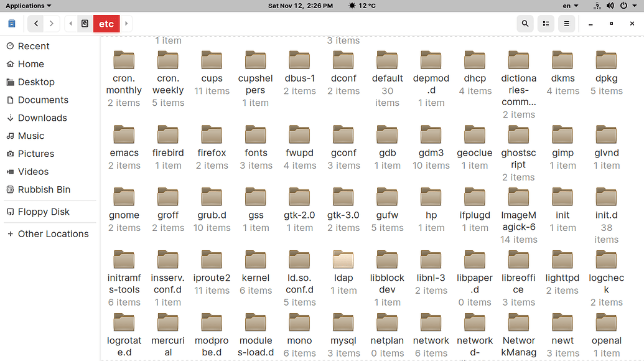Select the depmod.d folder label

point(431,84)
